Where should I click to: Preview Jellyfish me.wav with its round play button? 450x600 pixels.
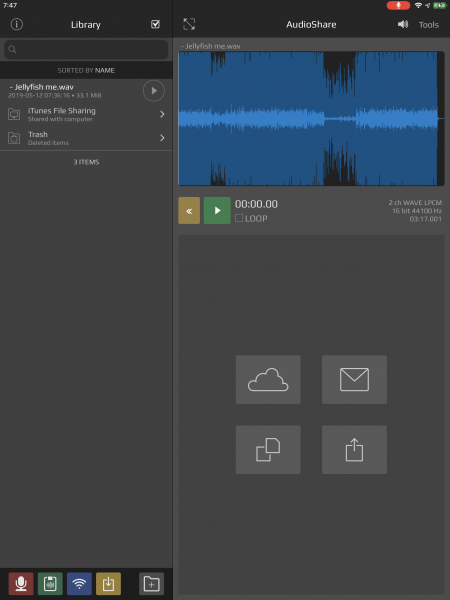click(154, 91)
